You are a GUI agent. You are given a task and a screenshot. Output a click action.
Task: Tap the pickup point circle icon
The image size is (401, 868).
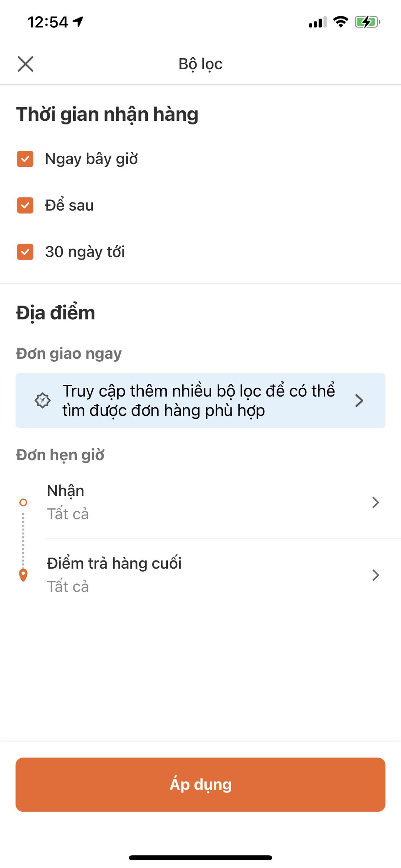[23, 503]
